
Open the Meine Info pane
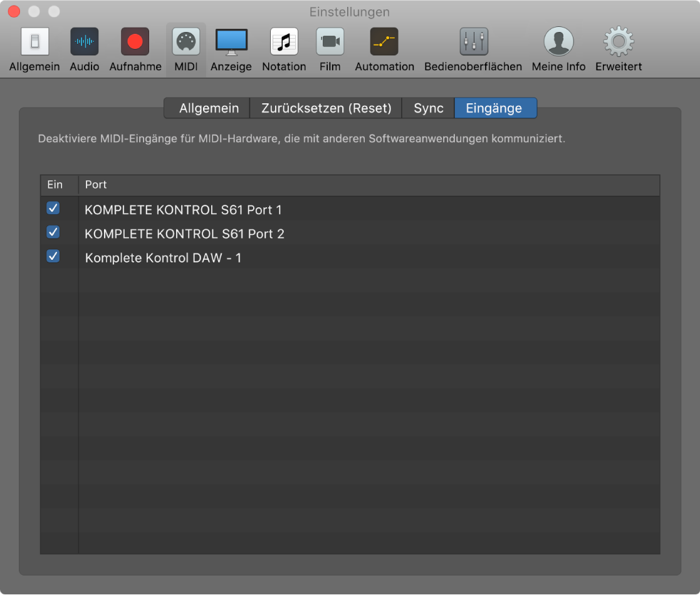[558, 42]
